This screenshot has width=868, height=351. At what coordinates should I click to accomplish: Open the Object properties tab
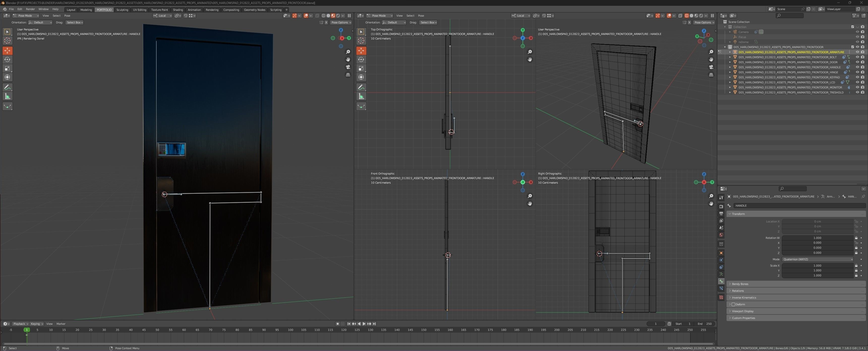[x=721, y=253]
